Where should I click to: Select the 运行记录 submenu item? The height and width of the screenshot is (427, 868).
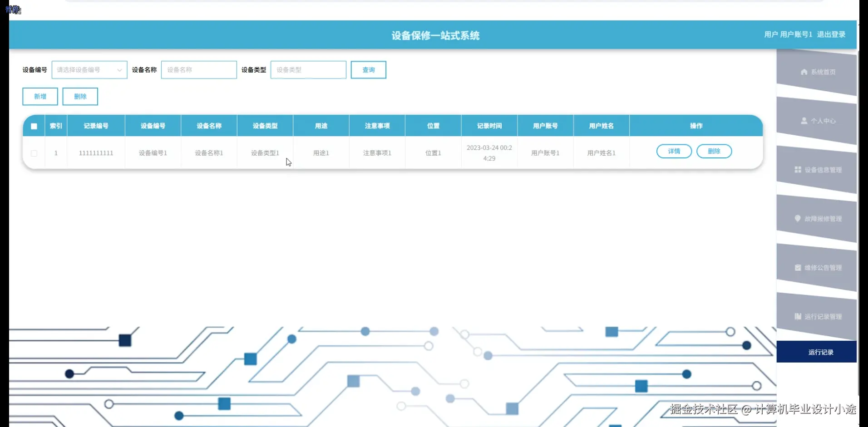[817, 352]
